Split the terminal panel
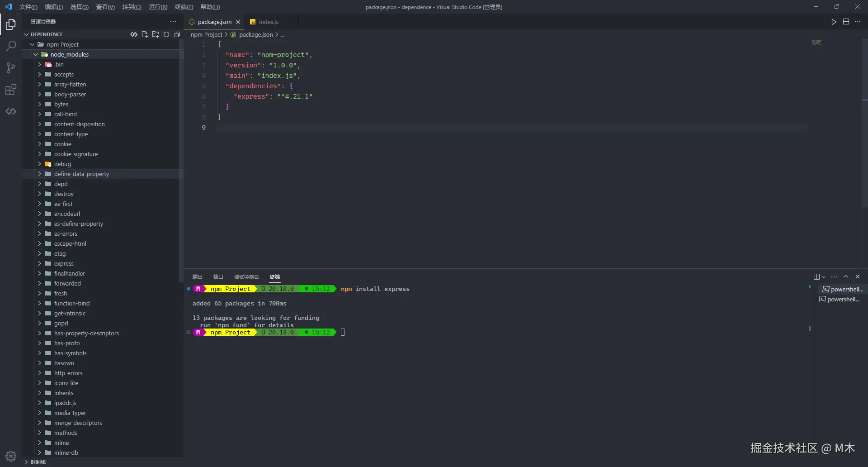This screenshot has width=868, height=467. pos(816,277)
